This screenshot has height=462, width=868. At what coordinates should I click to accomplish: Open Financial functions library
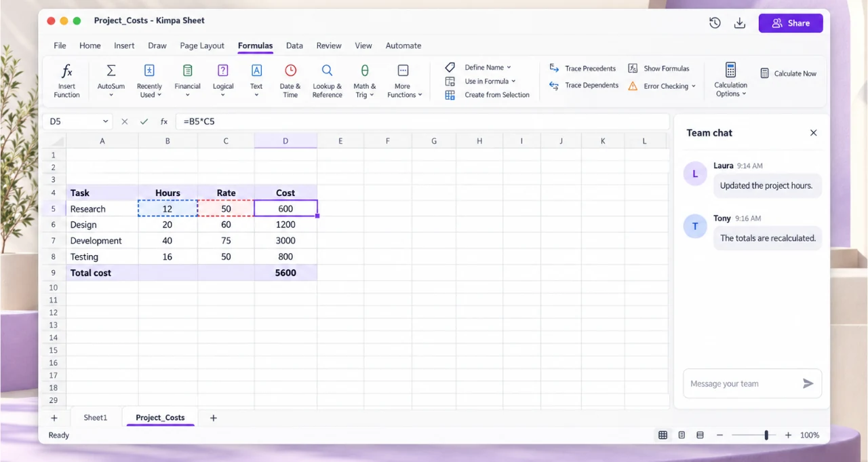pos(187,81)
